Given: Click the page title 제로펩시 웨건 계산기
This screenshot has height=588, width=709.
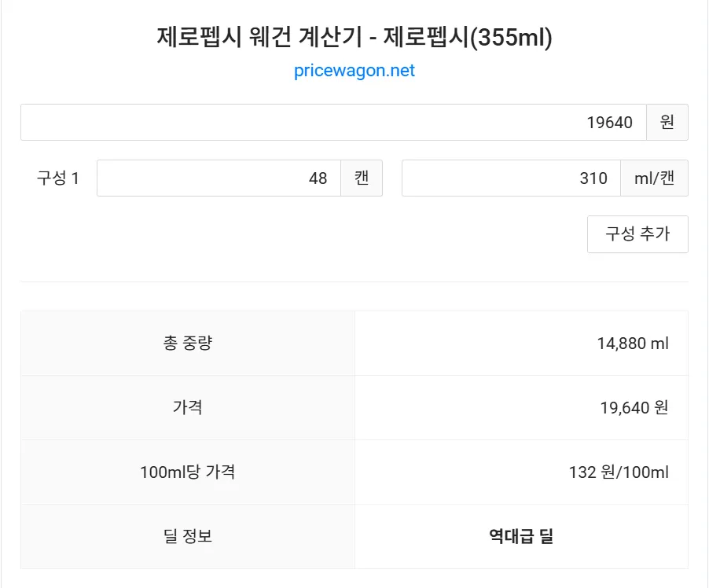Looking at the screenshot, I should tap(259, 37).
